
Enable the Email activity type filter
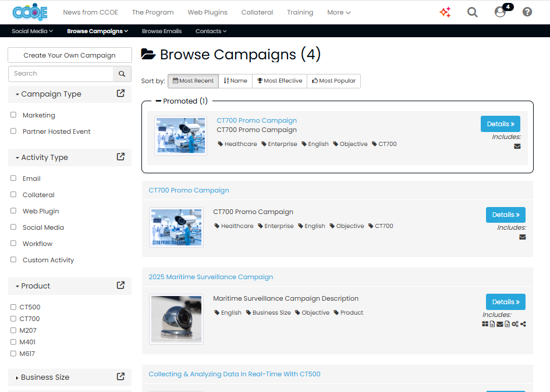(x=14, y=179)
